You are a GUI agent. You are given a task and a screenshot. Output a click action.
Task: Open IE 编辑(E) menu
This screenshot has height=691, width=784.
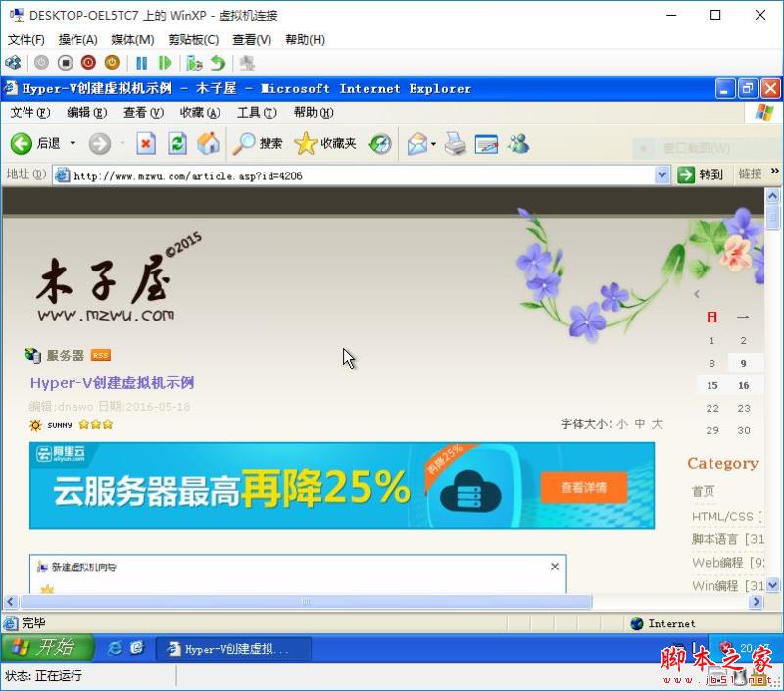point(87,113)
